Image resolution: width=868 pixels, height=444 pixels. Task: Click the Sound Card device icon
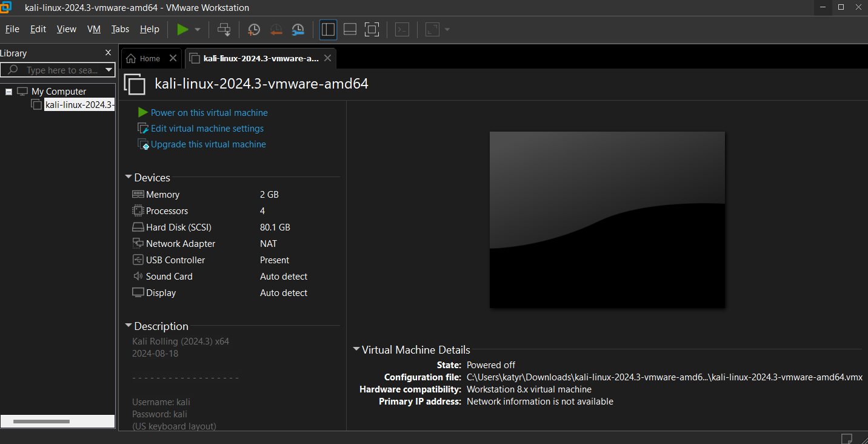tap(137, 276)
